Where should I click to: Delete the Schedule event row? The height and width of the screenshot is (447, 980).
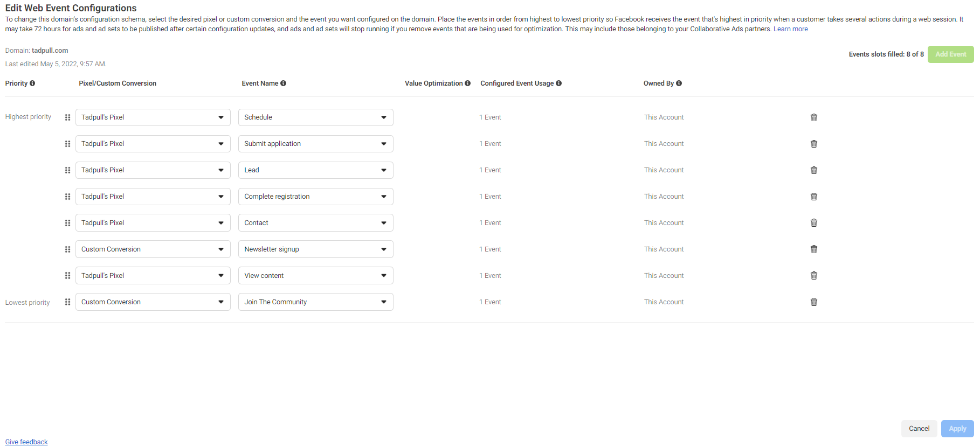click(x=814, y=117)
